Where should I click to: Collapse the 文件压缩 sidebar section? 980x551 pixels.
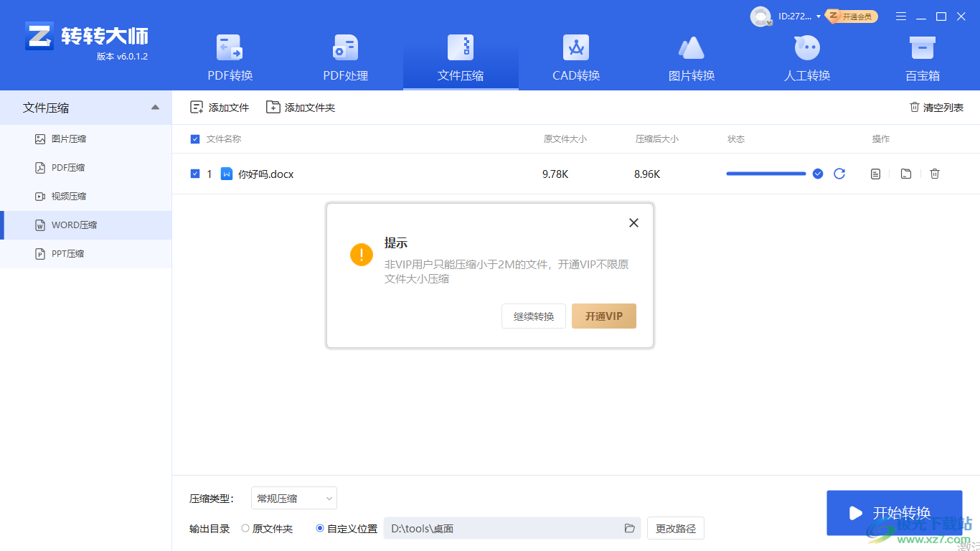pyautogui.click(x=156, y=108)
